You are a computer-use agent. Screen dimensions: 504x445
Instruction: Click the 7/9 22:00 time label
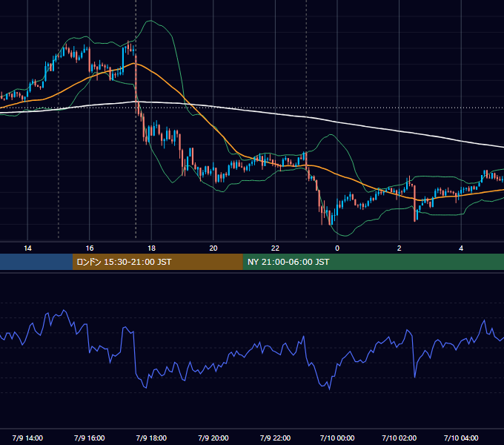275,438
